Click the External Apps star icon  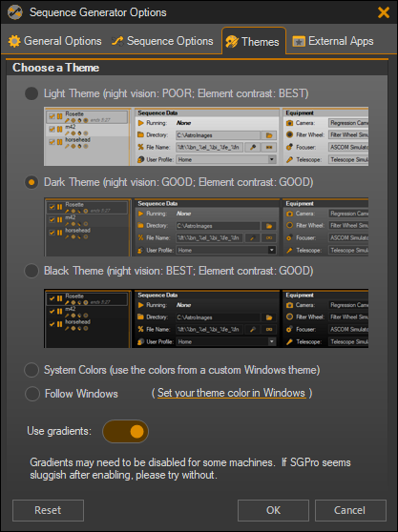tap(299, 41)
